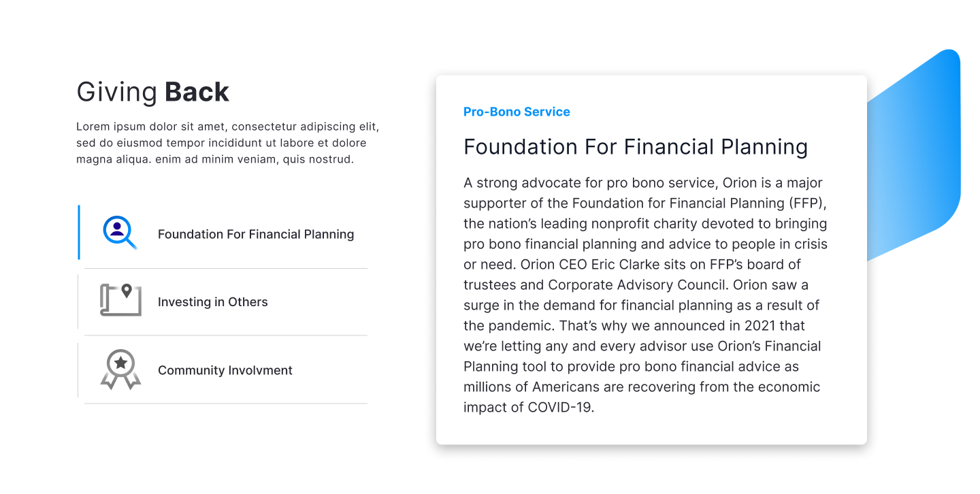
Task: Click the blue active tab indicator bar
Action: pos(79,232)
